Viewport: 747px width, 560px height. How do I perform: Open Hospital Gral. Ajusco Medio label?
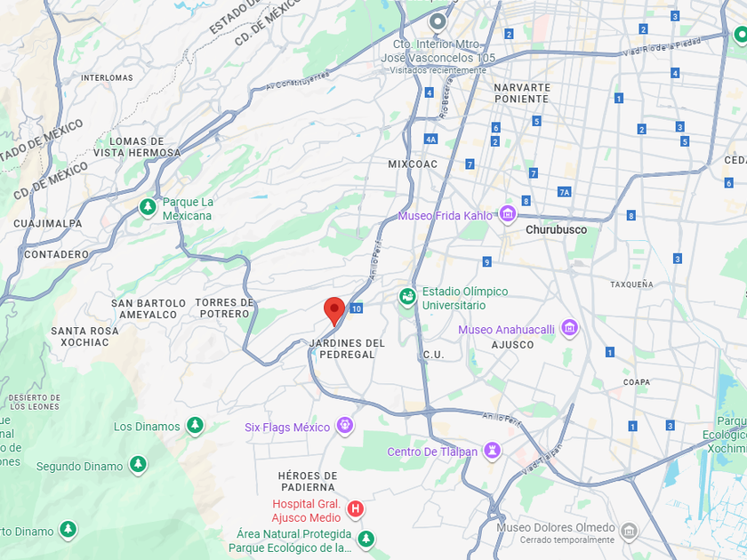point(306,510)
